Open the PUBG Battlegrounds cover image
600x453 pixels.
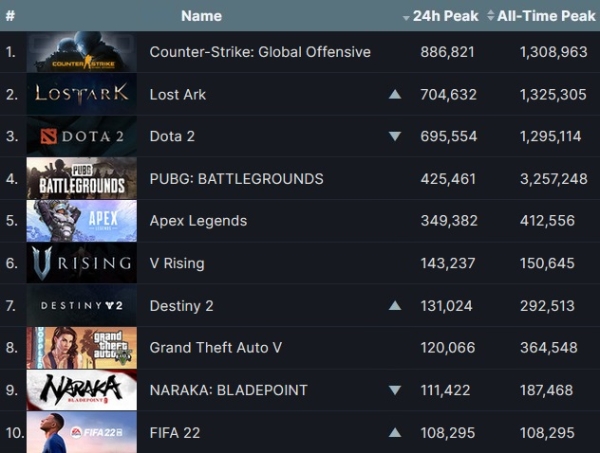pyautogui.click(x=81, y=179)
